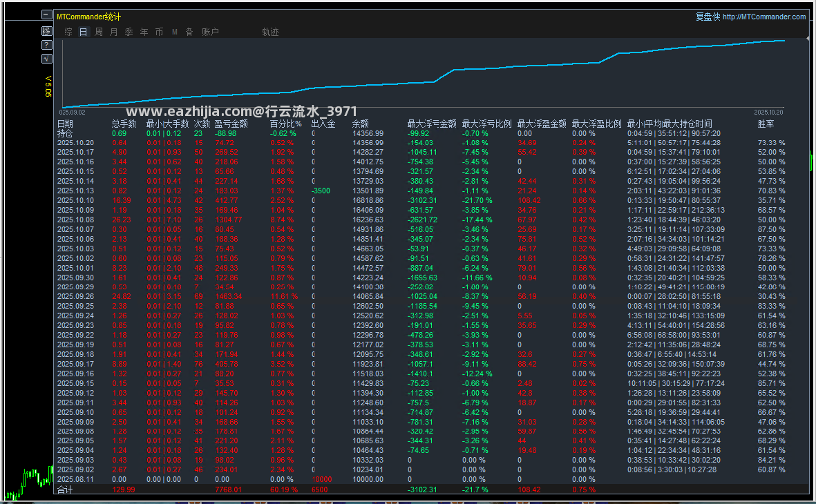Switch to the 月 monthly tab

point(114,32)
